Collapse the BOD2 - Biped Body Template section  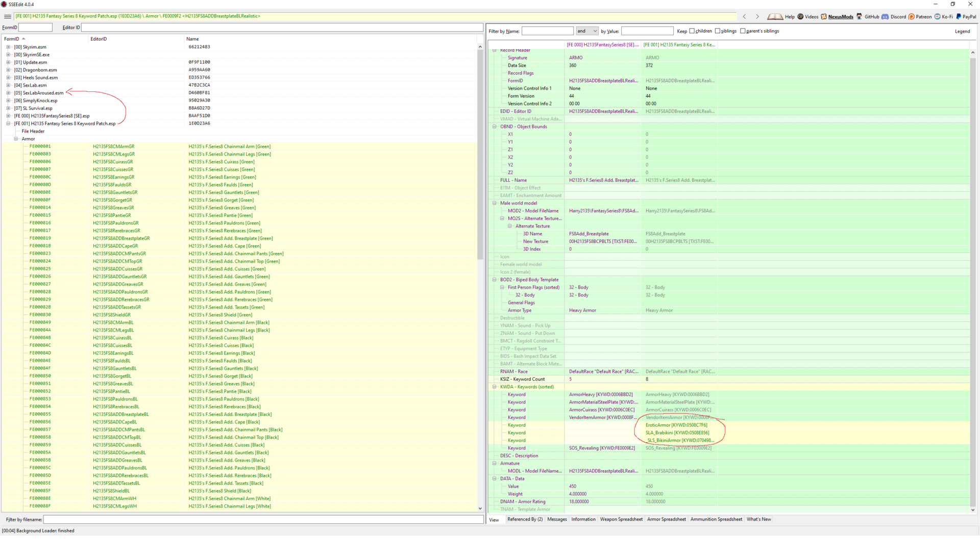(x=494, y=280)
